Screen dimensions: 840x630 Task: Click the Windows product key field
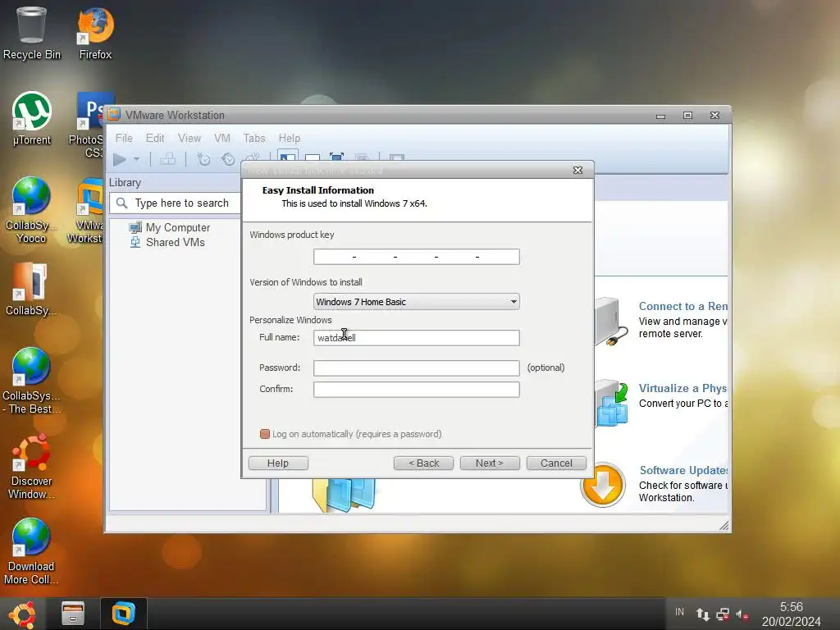click(x=416, y=257)
